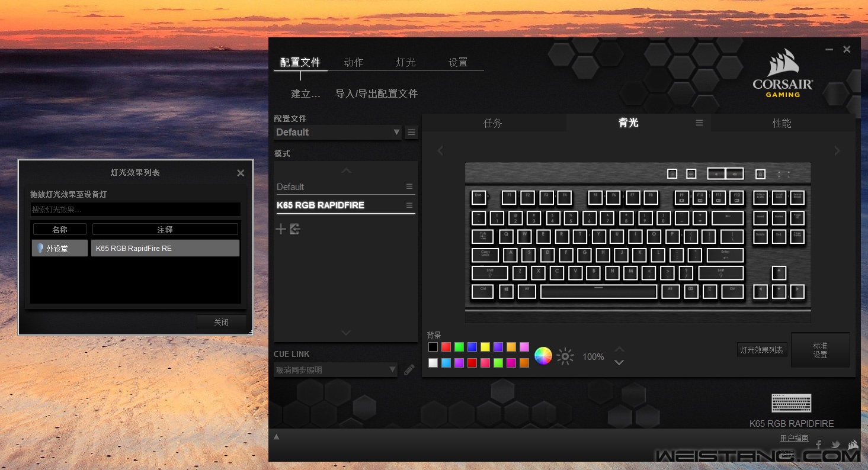The height and width of the screenshot is (470, 868).
Task: Select the spacebar on keyboard preview
Action: [598, 291]
